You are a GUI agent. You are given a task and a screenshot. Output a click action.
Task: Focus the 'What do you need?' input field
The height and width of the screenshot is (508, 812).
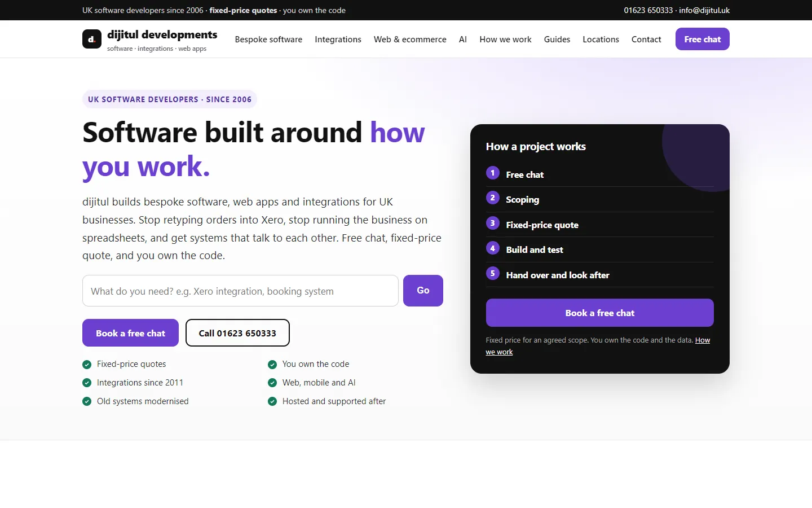240,291
